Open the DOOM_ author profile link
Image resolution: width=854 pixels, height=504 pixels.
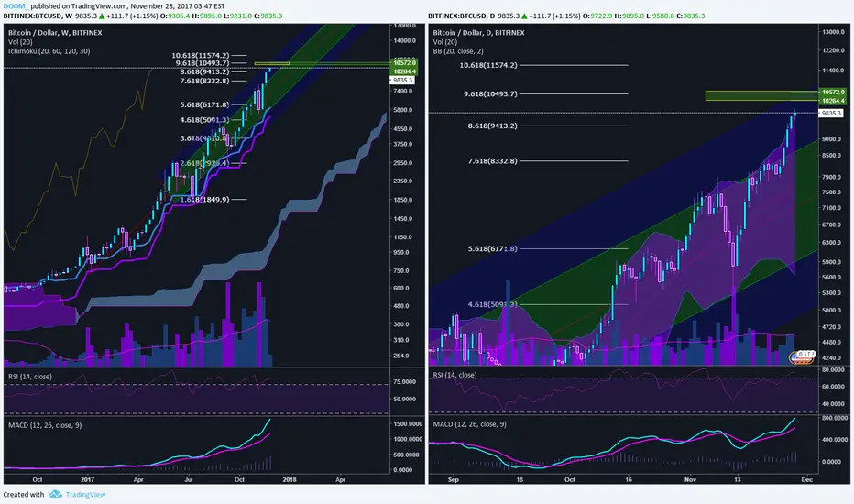pos(14,6)
